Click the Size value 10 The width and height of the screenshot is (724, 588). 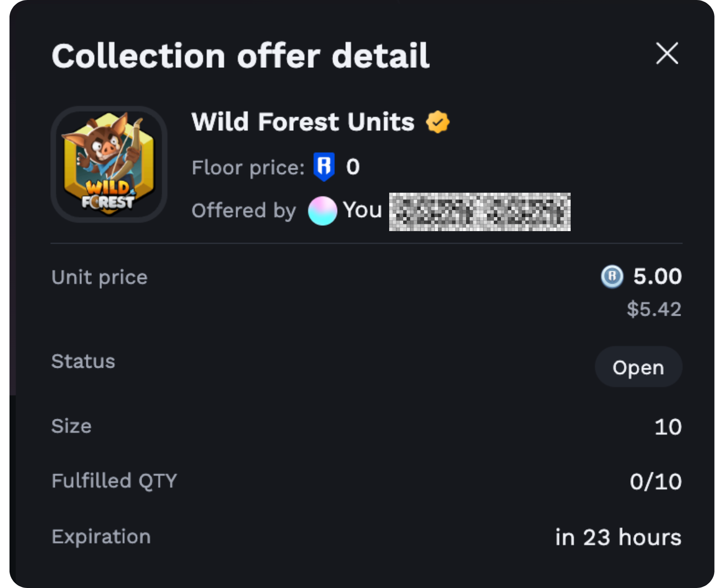pyautogui.click(x=668, y=427)
